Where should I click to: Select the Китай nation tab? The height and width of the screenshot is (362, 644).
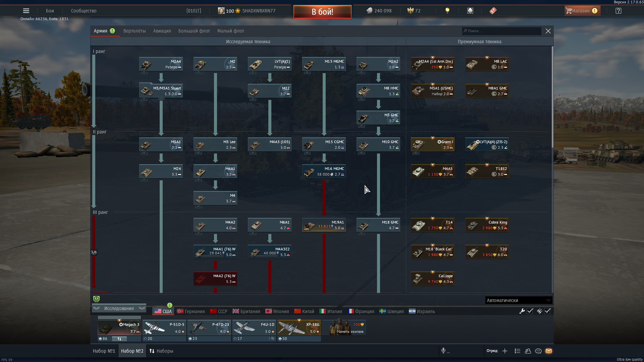[304, 311]
